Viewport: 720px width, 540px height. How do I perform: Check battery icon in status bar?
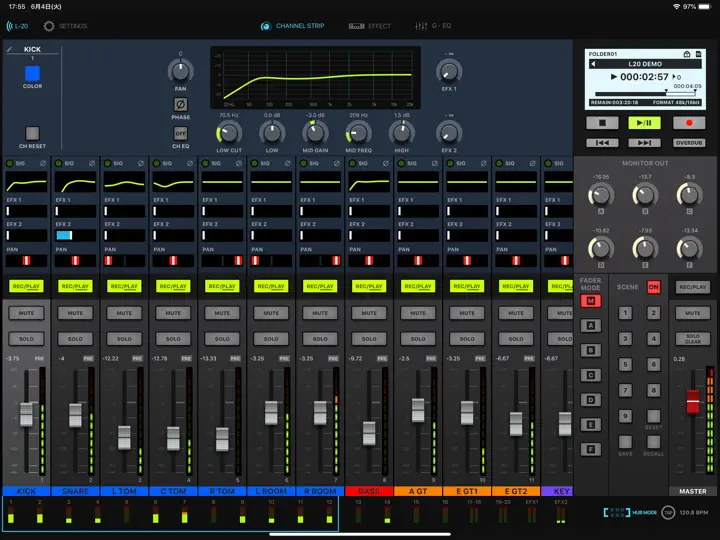(704, 7)
